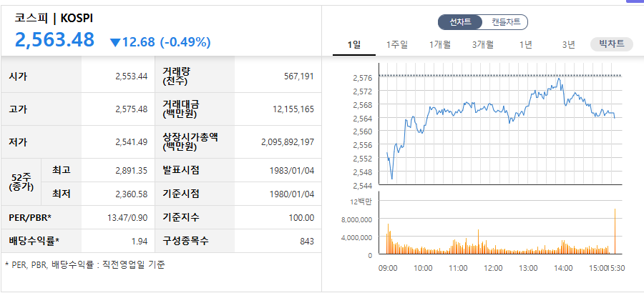Click the 52주 최고 value 2,891.35
The image size is (644, 293).
pos(132,170)
